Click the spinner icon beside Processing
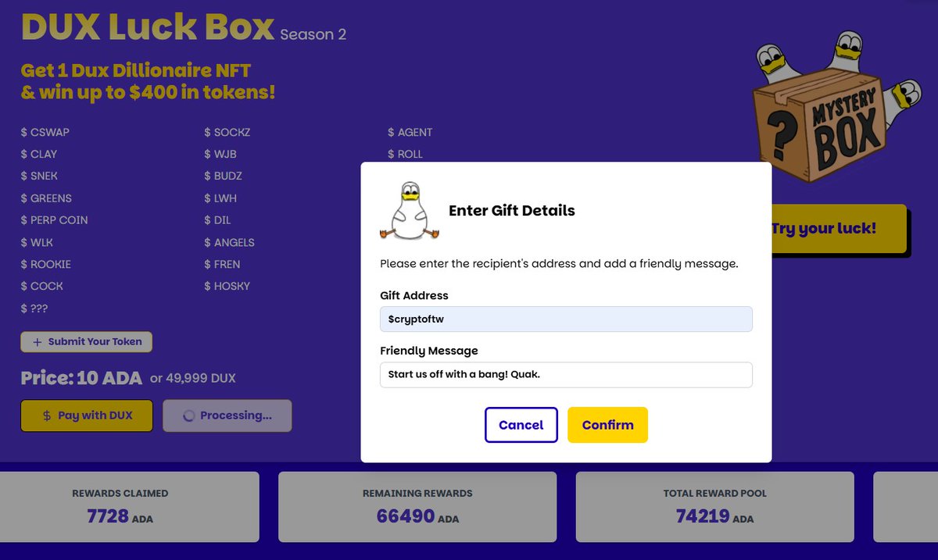938x560 pixels. coord(188,416)
